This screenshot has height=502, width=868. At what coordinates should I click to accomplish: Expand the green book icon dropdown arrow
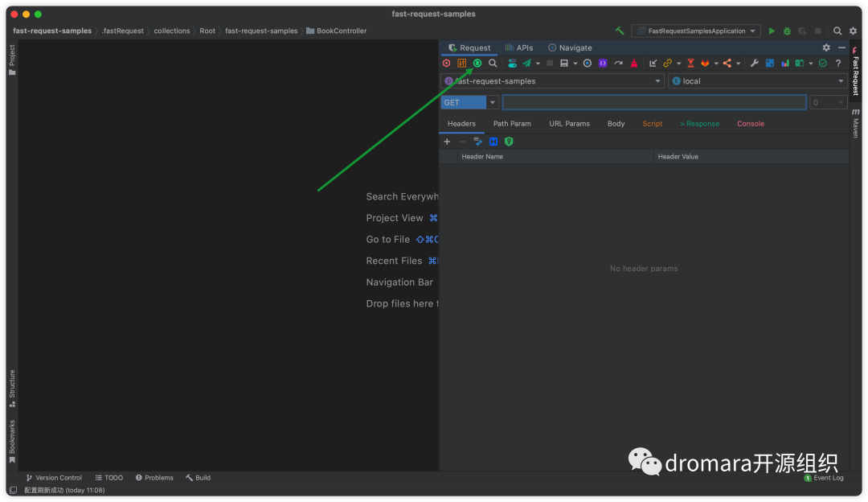point(810,64)
